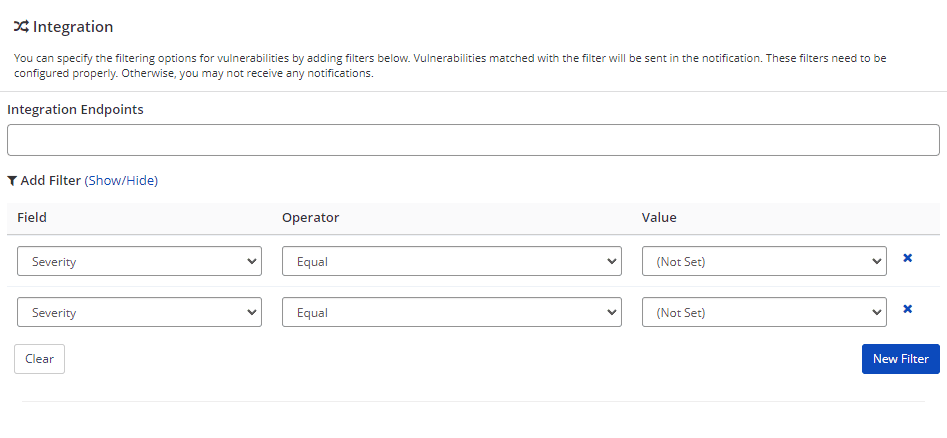This screenshot has width=947, height=438.
Task: Open the second row's Severity field dropdown
Action: [x=139, y=312]
